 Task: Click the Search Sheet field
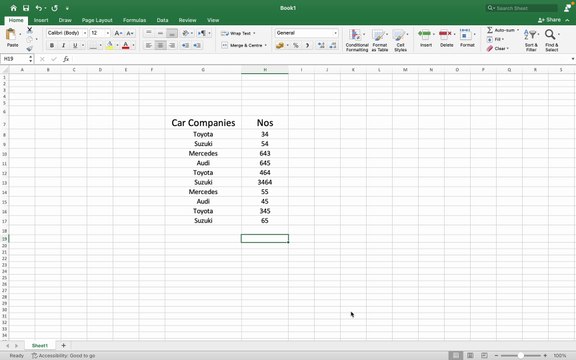pyautogui.click(x=522, y=8)
